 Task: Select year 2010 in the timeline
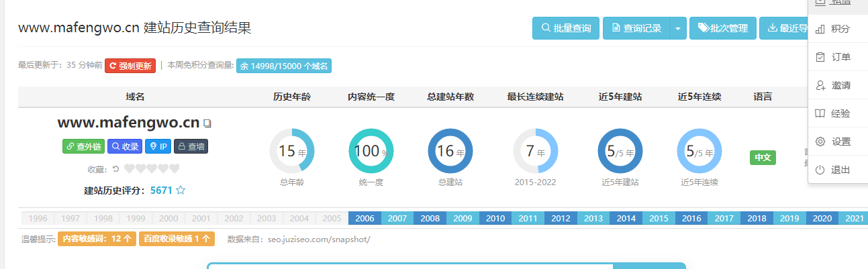tap(495, 218)
